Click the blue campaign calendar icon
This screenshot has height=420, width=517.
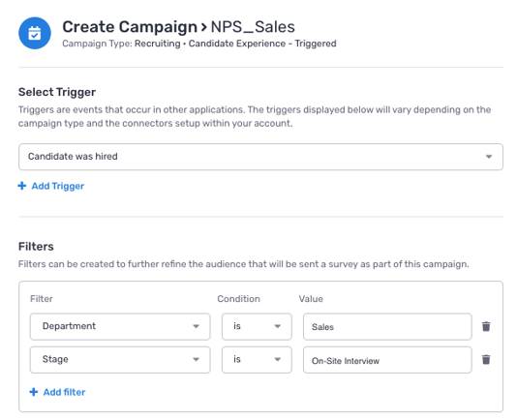click(35, 33)
